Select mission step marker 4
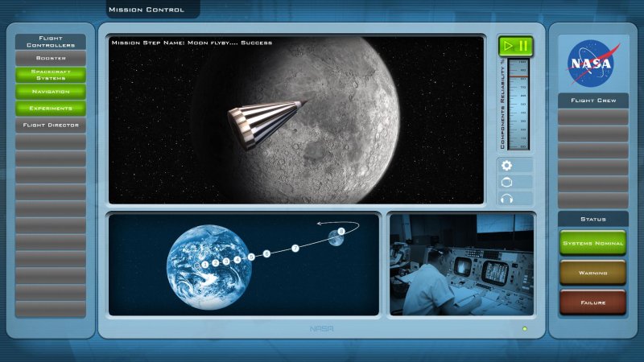Screen dimensions: 644x362 click(237, 259)
